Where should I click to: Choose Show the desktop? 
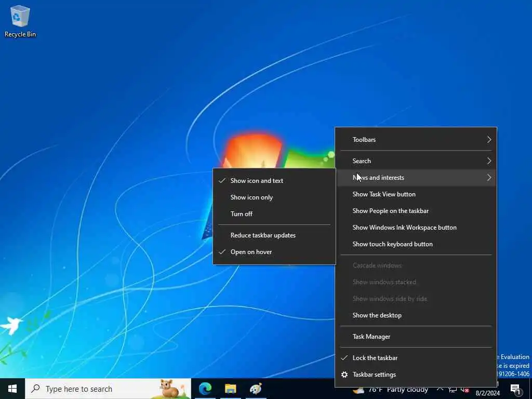point(416,315)
